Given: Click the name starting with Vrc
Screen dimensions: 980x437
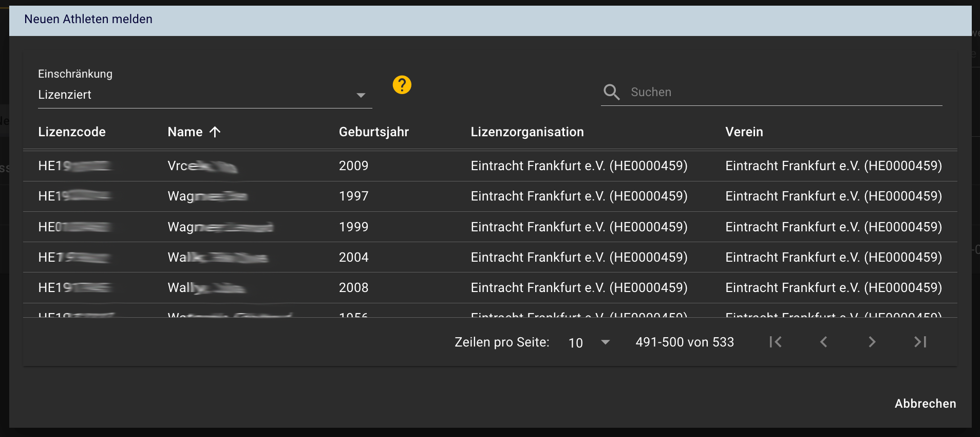Looking at the screenshot, I should coord(202,166).
